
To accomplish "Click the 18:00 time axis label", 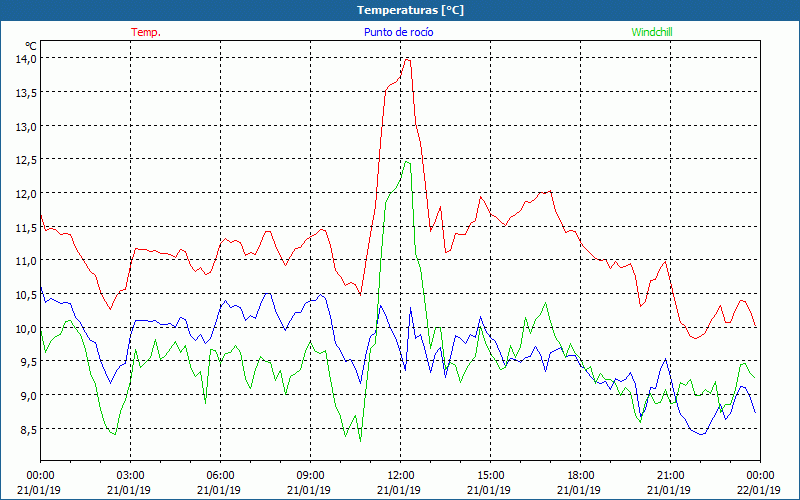I will click(581, 476).
